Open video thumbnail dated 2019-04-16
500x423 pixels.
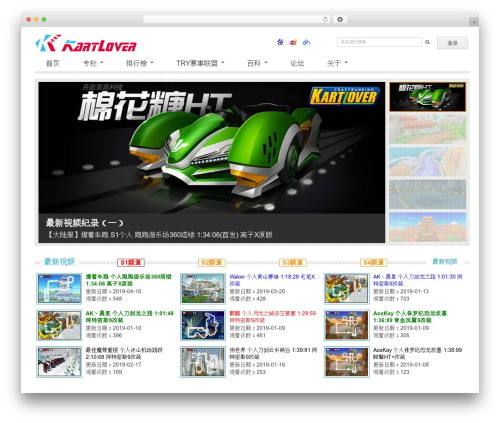click(x=59, y=289)
